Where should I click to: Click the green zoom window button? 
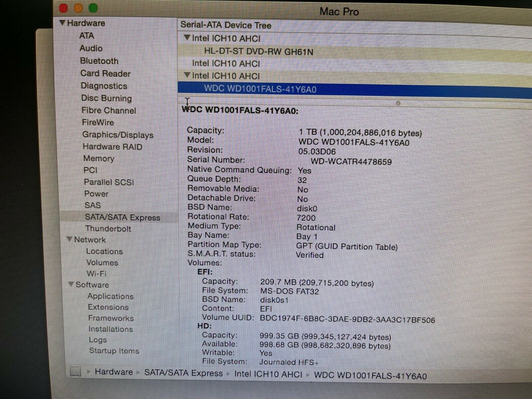point(93,8)
